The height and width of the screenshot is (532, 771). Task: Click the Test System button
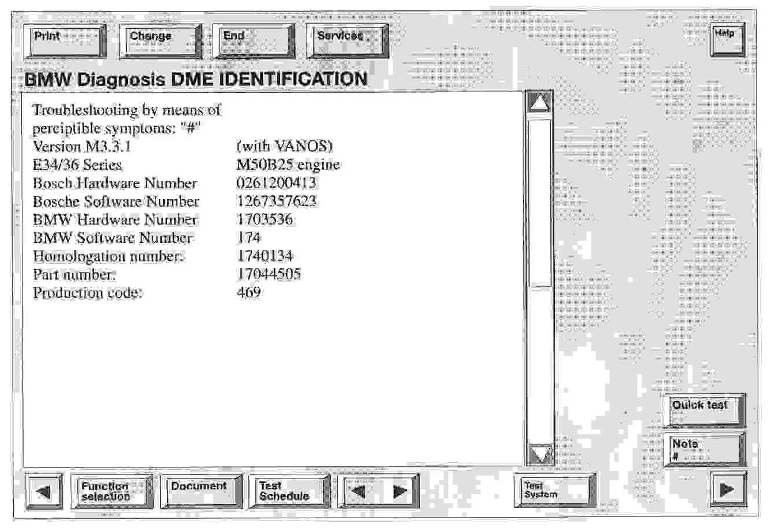[553, 491]
